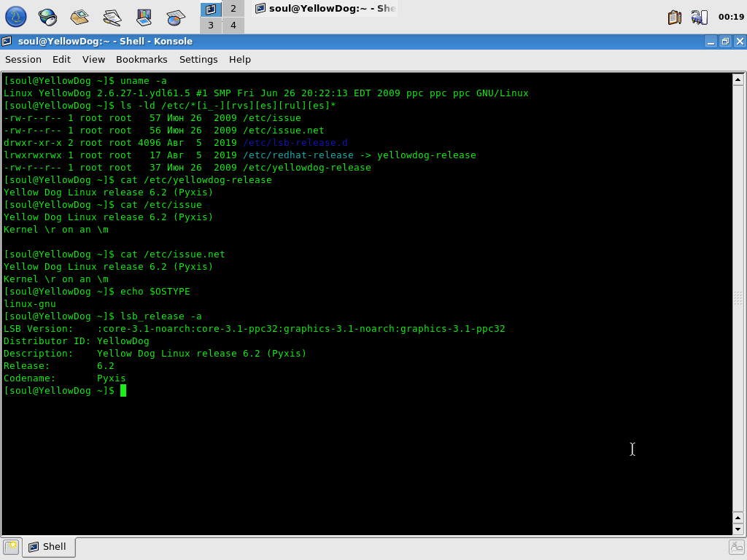Switch to virtual desktop 3

211,26
